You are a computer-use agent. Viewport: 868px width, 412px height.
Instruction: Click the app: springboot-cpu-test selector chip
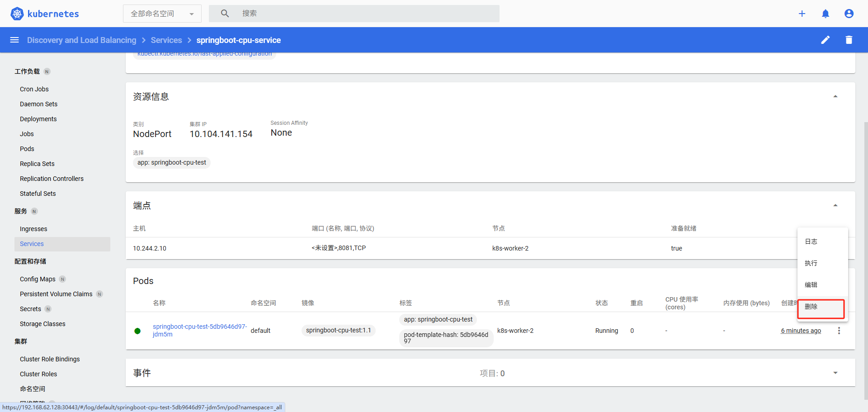coord(172,162)
